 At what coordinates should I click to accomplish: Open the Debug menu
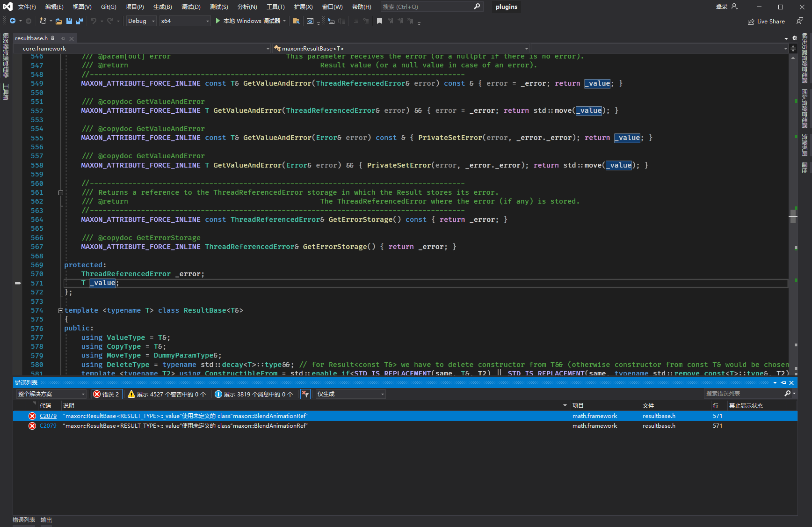click(x=191, y=7)
